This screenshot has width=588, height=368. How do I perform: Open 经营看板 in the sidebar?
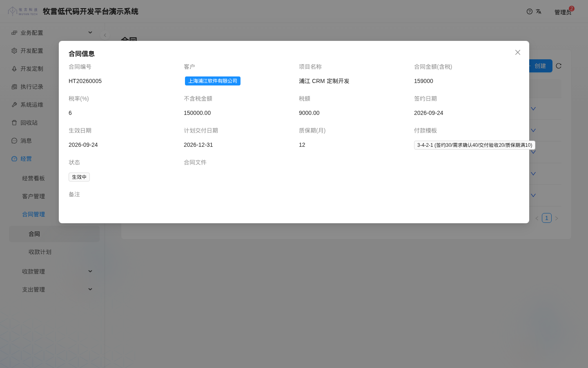tap(33, 178)
